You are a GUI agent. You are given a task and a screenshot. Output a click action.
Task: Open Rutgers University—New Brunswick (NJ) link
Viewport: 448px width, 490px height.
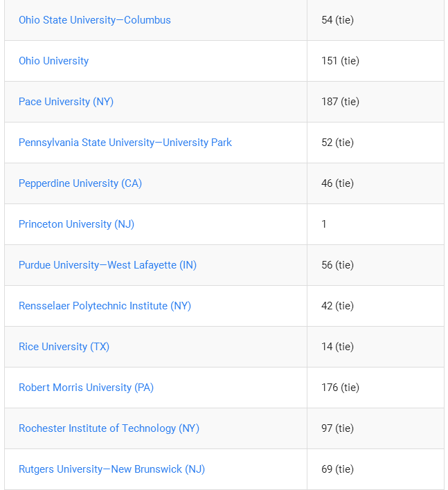point(111,469)
